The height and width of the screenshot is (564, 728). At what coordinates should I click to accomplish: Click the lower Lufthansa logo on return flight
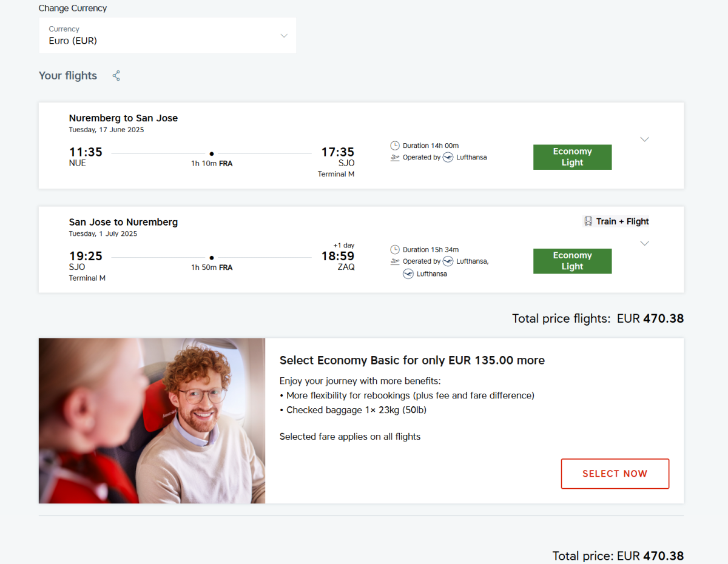coord(408,274)
